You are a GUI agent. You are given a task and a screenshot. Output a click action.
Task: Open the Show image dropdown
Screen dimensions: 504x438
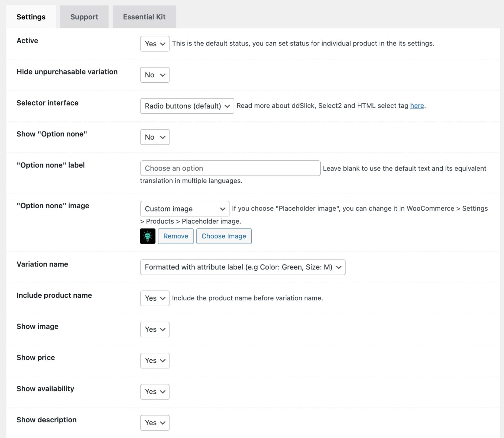pos(155,329)
